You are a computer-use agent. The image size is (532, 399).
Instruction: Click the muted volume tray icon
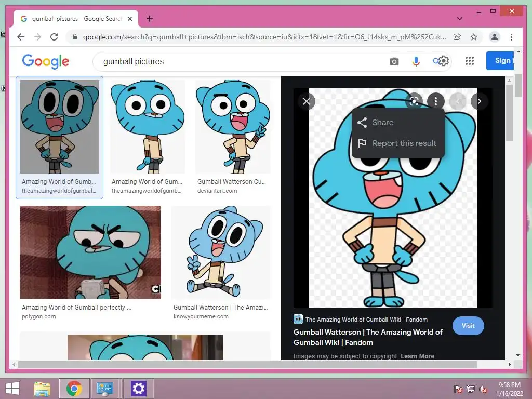click(x=483, y=389)
